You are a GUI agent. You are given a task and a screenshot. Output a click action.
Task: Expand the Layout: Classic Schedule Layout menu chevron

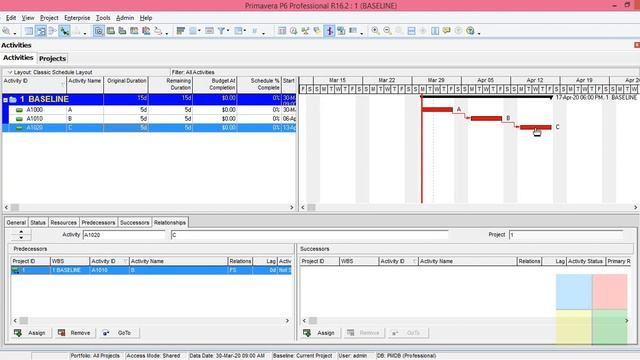pos(10,72)
